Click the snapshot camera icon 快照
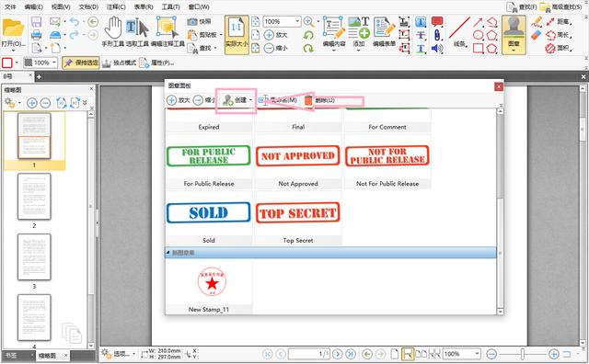Image resolution: width=589 pixels, height=364 pixels. pos(200,22)
